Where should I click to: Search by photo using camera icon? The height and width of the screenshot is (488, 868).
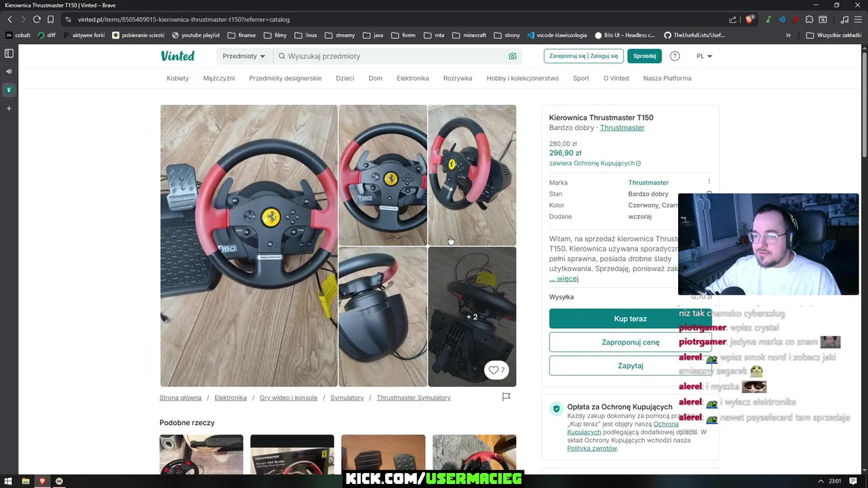coord(513,56)
